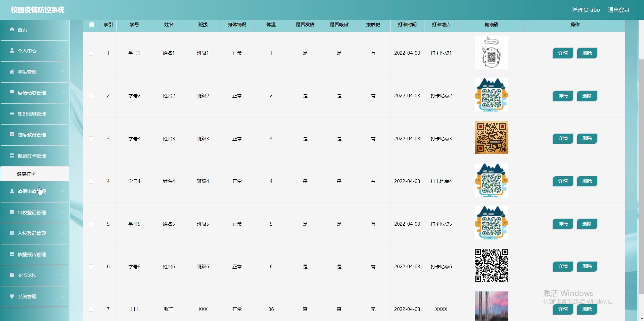The image size is (644, 321).
Task: Open the 学生管理 menu label
Action: click(27, 72)
